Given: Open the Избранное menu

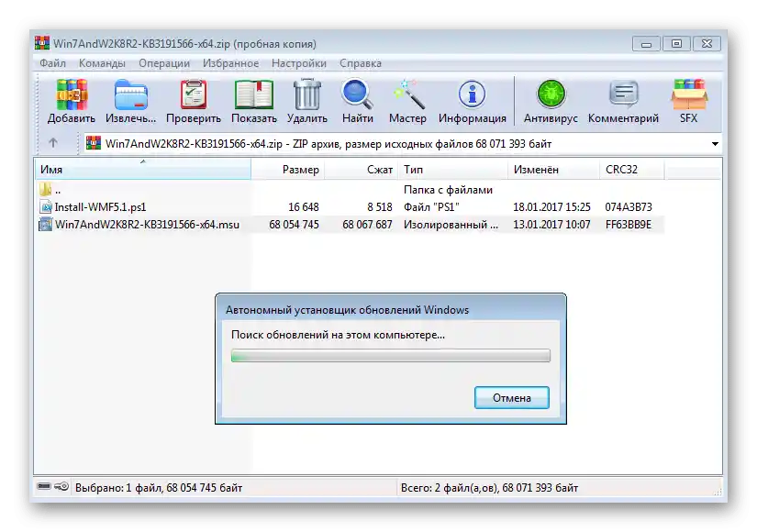Looking at the screenshot, I should coord(230,63).
